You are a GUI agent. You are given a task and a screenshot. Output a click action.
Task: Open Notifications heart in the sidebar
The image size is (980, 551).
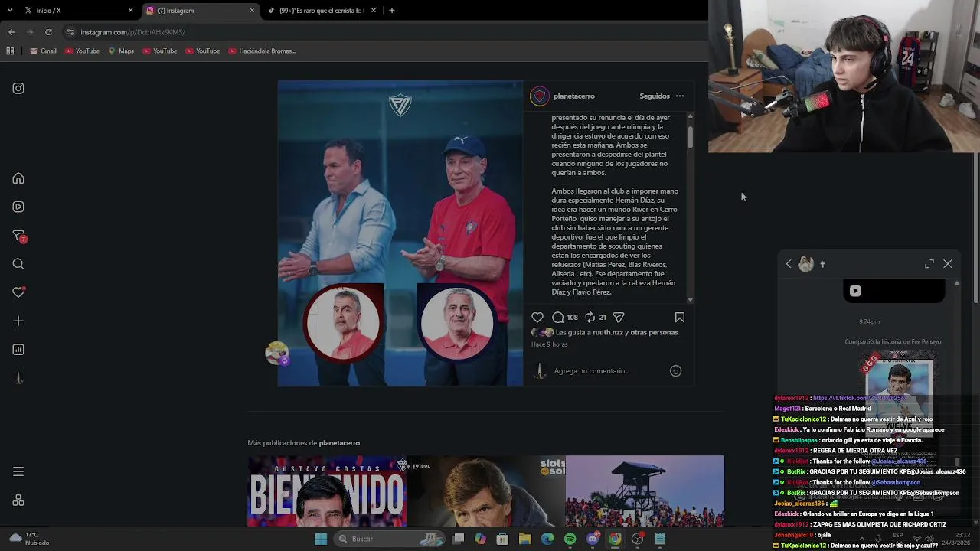point(18,292)
